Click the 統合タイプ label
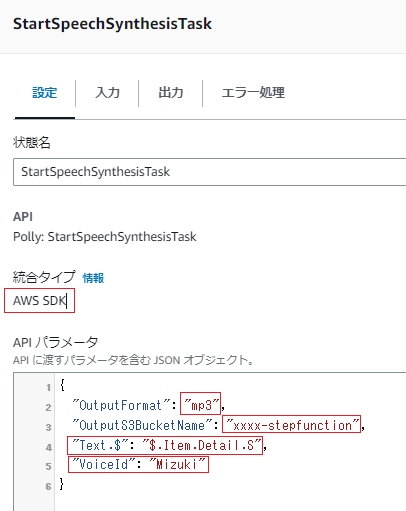Image resolution: width=406 pixels, height=511 pixels. click(x=44, y=277)
